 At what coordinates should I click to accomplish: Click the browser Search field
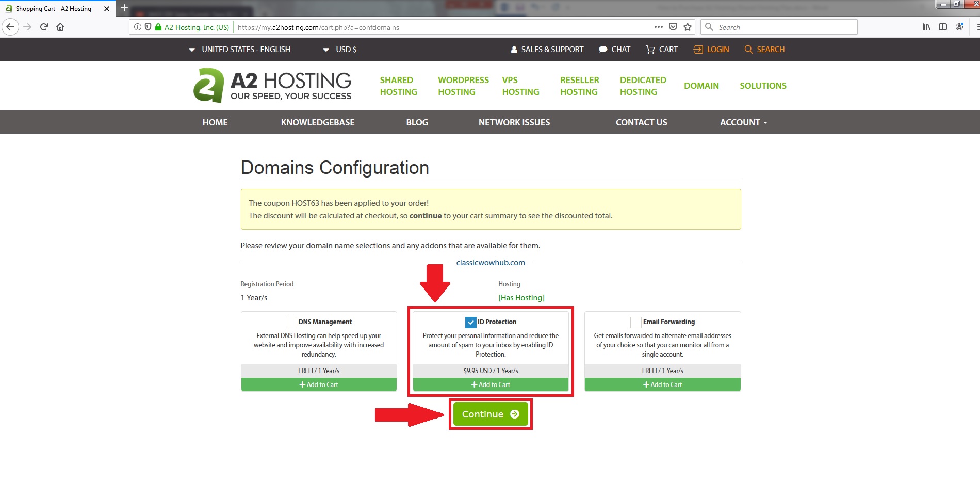point(779,27)
